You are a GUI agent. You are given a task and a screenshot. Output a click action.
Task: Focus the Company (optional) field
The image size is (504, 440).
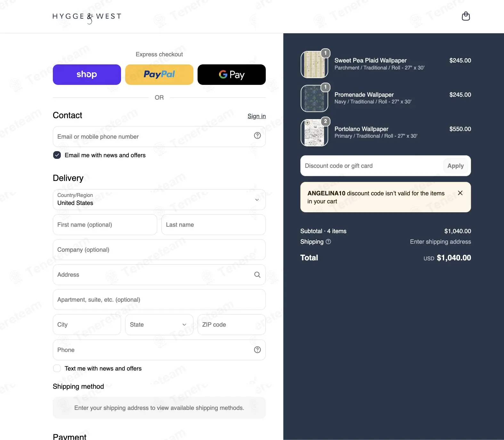pyautogui.click(x=159, y=249)
